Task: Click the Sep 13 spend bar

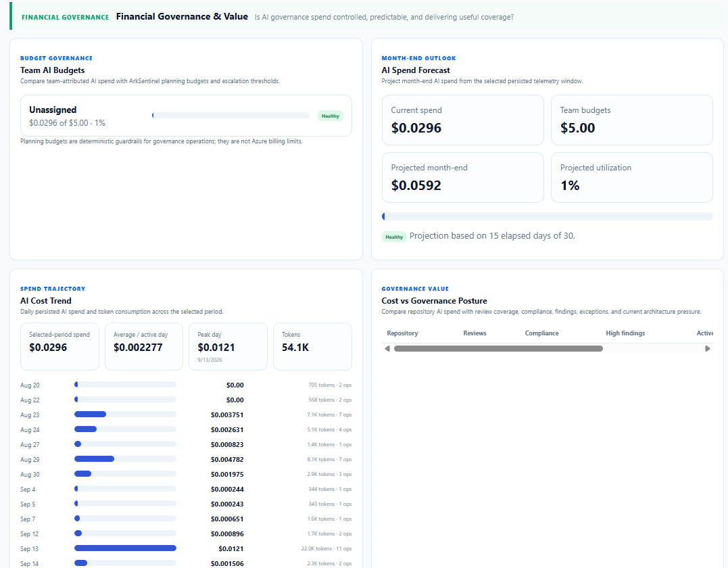Action: [125, 548]
